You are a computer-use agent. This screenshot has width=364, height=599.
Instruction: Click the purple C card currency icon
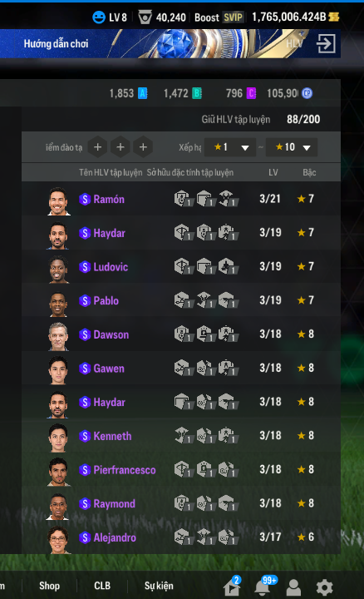[x=251, y=93]
